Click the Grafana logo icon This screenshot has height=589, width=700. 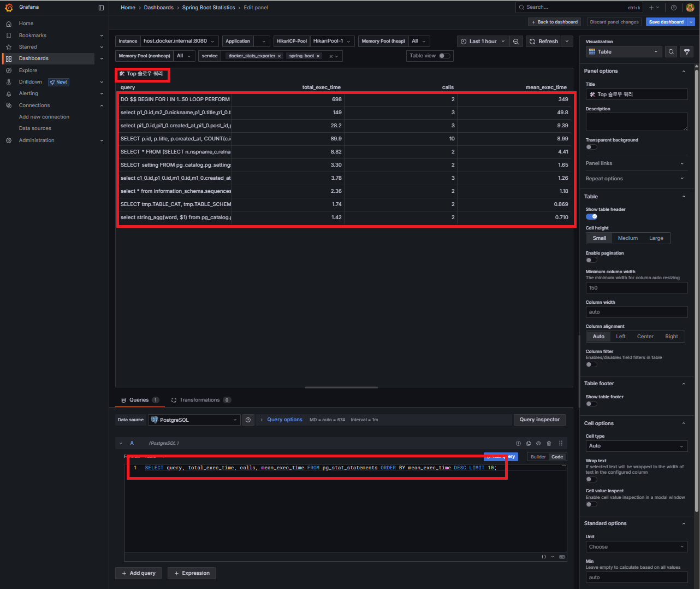pos(9,8)
